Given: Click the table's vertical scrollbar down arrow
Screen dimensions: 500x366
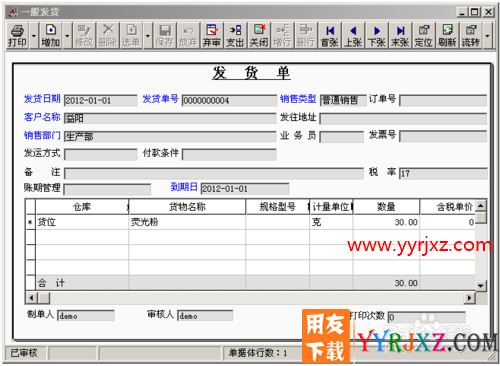Looking at the screenshot, I should point(481,285).
